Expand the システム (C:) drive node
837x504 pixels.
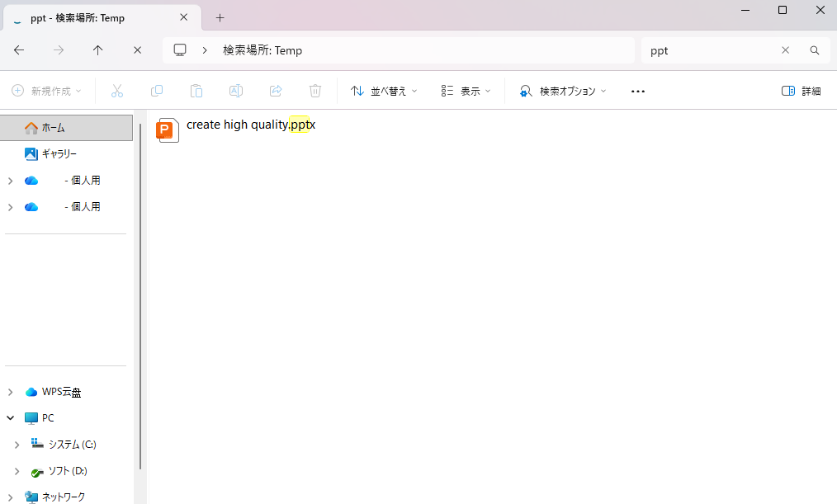17,445
